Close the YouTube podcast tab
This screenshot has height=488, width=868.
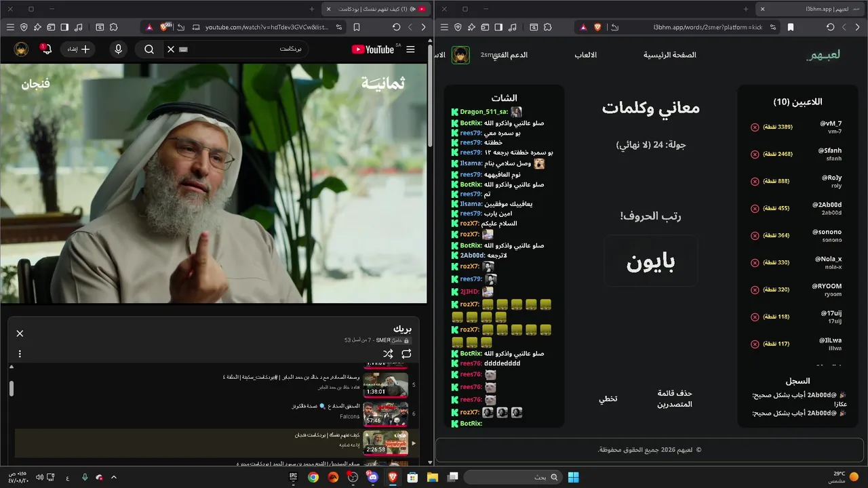coord(328,9)
